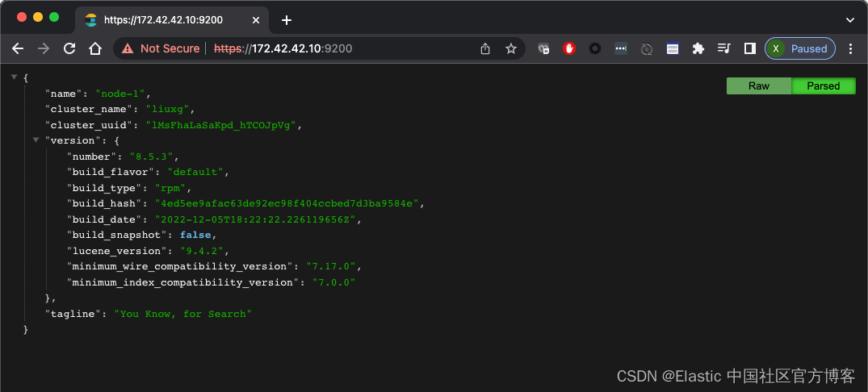This screenshot has width=868, height=392.
Task: Collapse the "version" JSON object
Action: [36, 140]
